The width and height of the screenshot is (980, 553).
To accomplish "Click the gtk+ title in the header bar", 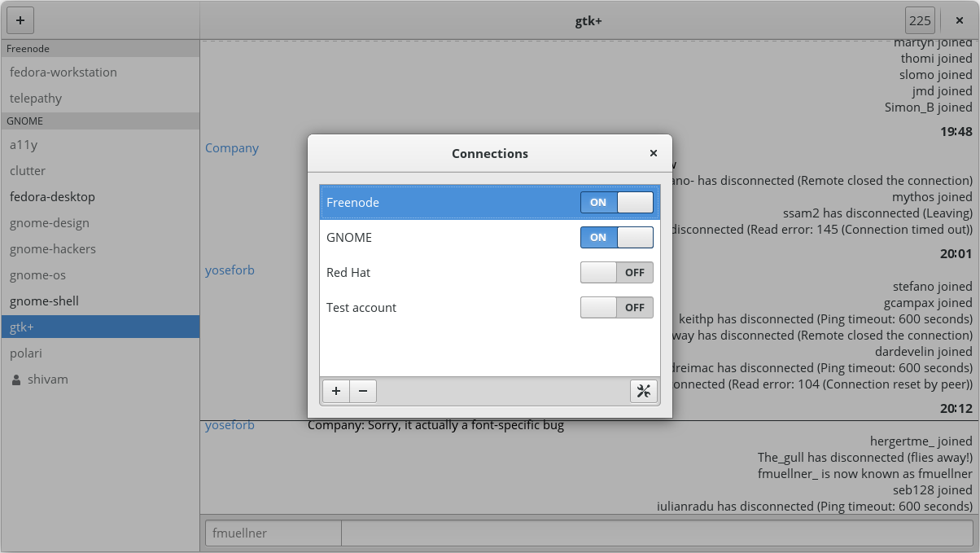I will (x=588, y=20).
